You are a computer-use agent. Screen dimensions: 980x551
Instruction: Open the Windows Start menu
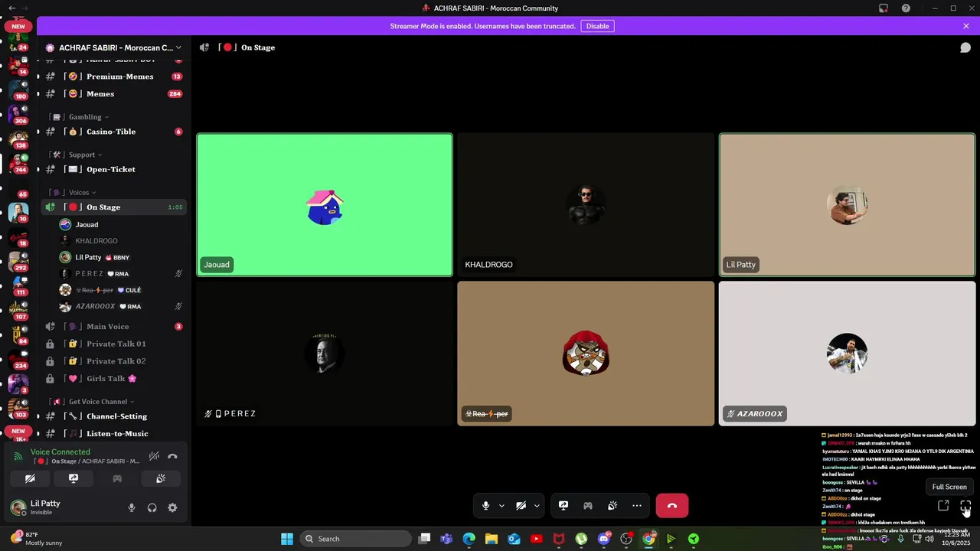click(x=287, y=539)
